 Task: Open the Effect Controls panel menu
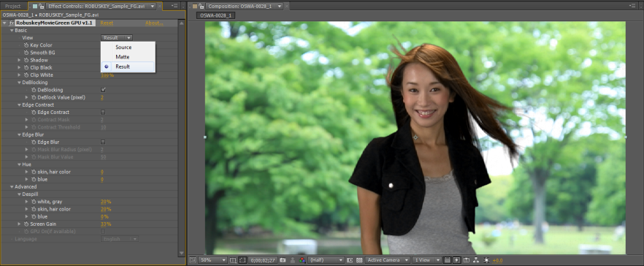(174, 6)
